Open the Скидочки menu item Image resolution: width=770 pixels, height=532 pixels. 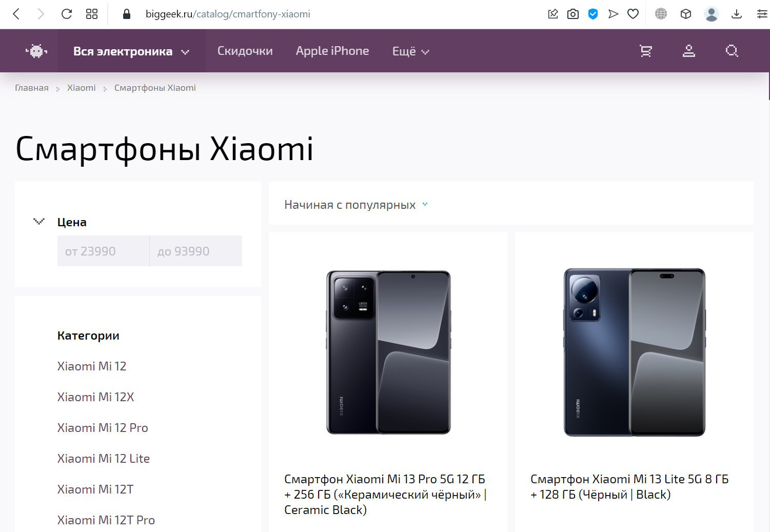[x=245, y=51]
